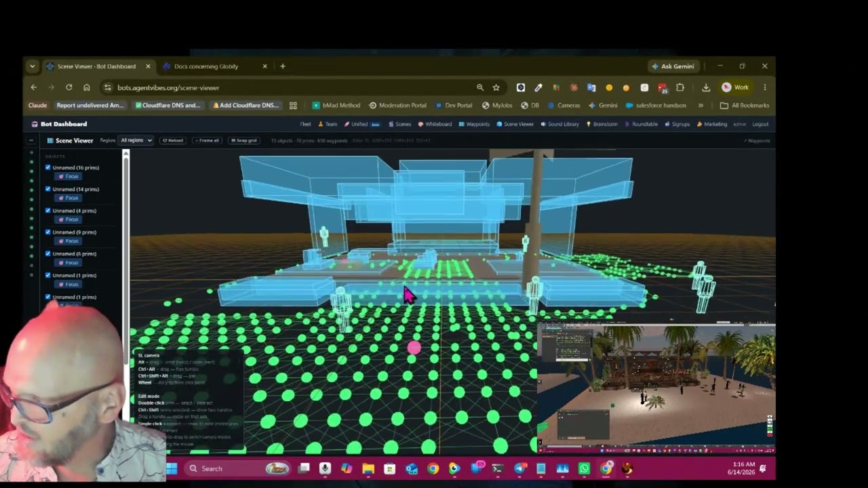Reload the browser page
The height and width of the screenshot is (488, 868).
[68, 87]
